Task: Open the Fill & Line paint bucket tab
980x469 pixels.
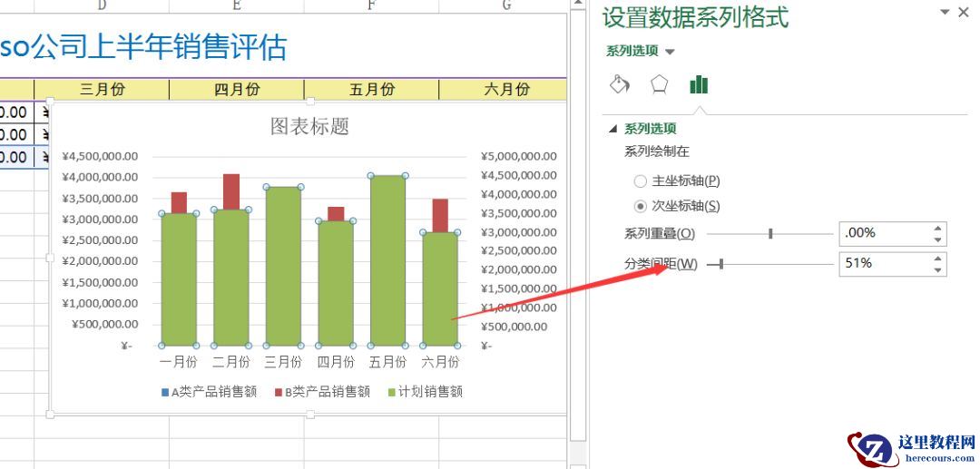Action: pyautogui.click(x=619, y=84)
